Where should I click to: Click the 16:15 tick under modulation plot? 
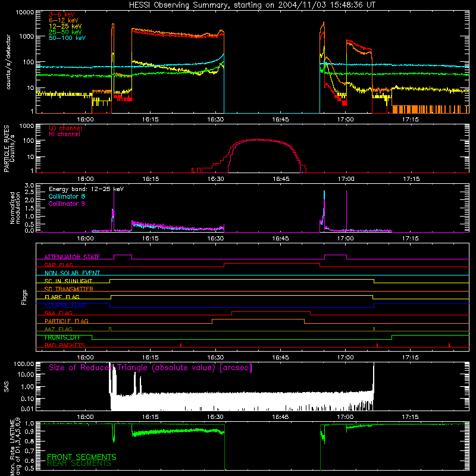coord(151,239)
